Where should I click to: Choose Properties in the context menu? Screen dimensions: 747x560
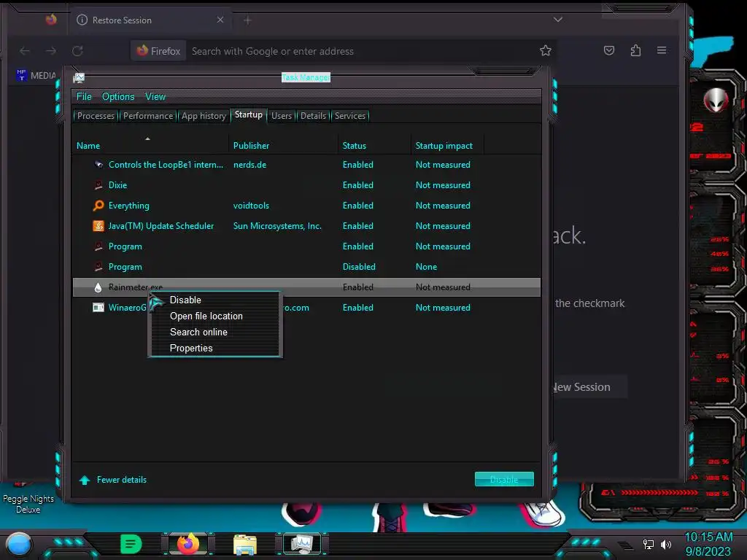tap(215, 348)
